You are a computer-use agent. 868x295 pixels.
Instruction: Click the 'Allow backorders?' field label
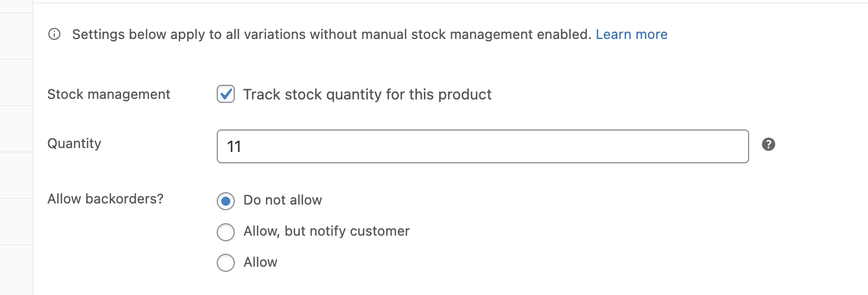(105, 199)
